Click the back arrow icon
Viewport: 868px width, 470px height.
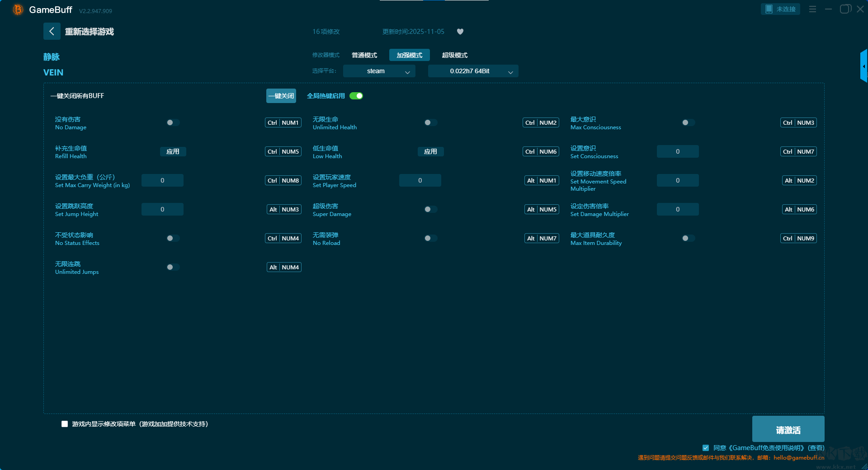pos(52,31)
